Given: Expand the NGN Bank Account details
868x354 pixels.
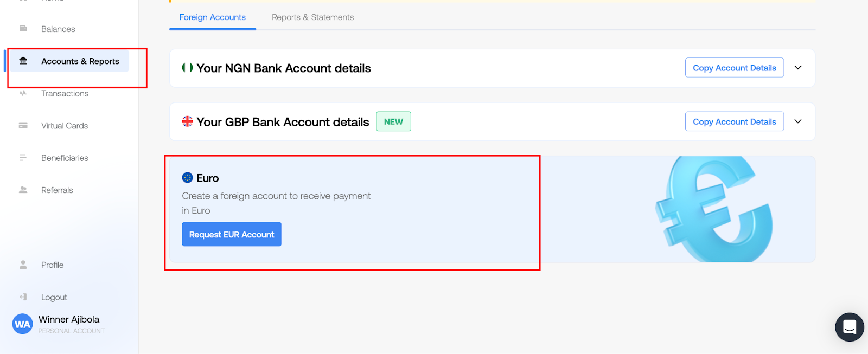Looking at the screenshot, I should pos(797,67).
